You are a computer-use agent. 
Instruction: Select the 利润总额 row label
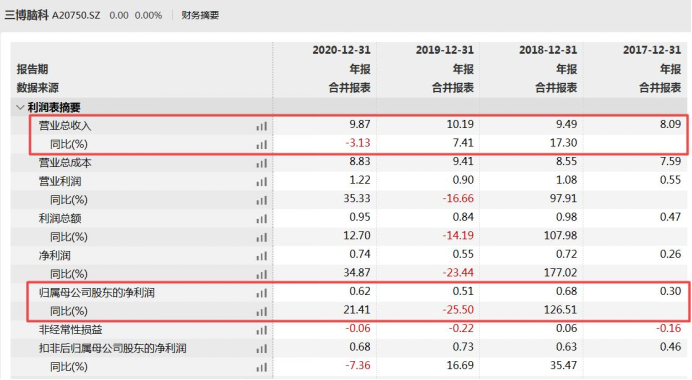[x=60, y=218]
